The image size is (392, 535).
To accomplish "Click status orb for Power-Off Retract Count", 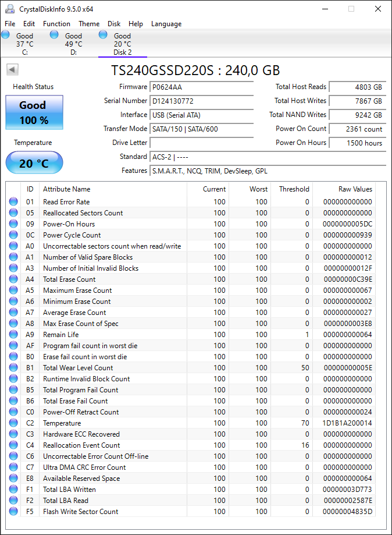I will 13,412.
